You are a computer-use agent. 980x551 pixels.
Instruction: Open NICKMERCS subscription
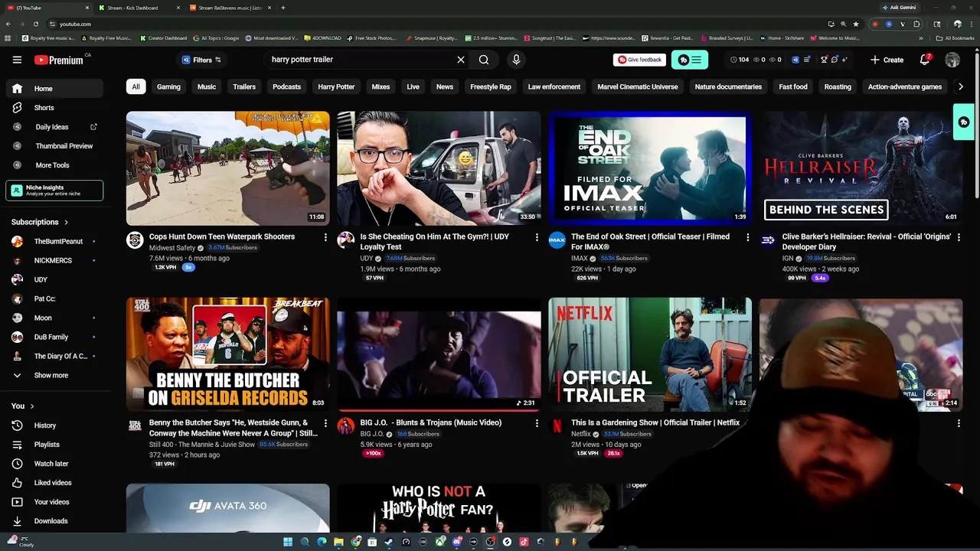[x=54, y=261]
